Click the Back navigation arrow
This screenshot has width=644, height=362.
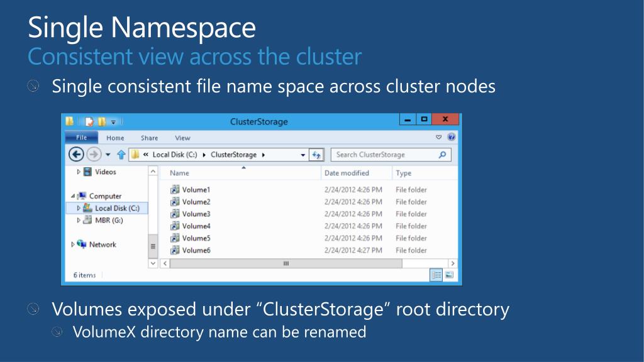point(76,155)
